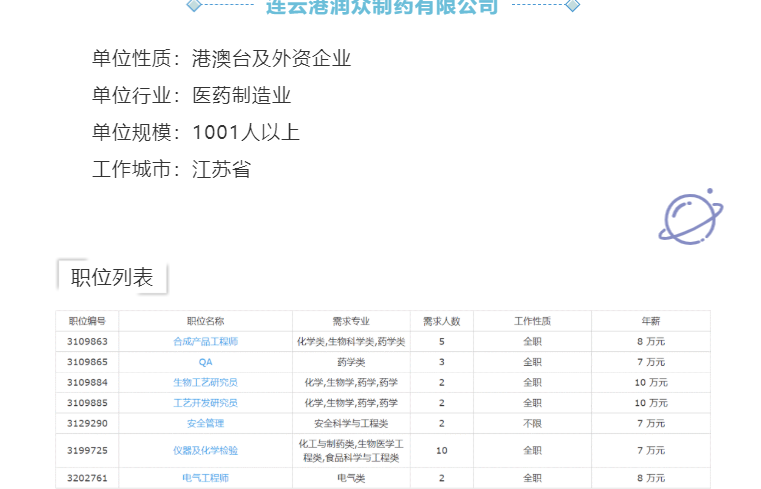Click the 1001人以上 company size text

[246, 132]
